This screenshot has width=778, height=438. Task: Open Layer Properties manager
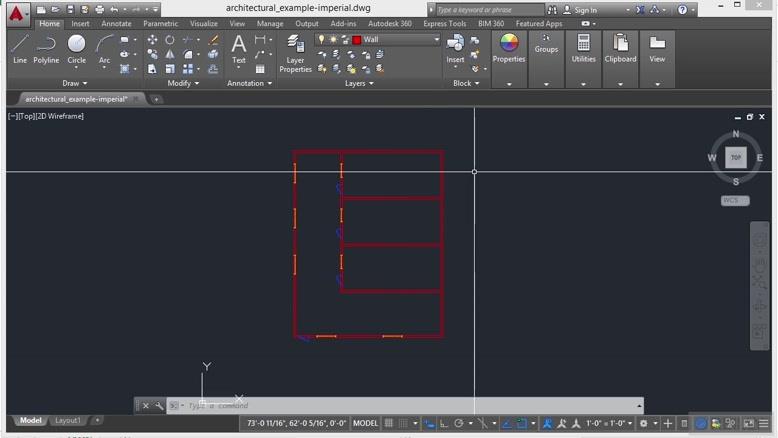(x=295, y=54)
